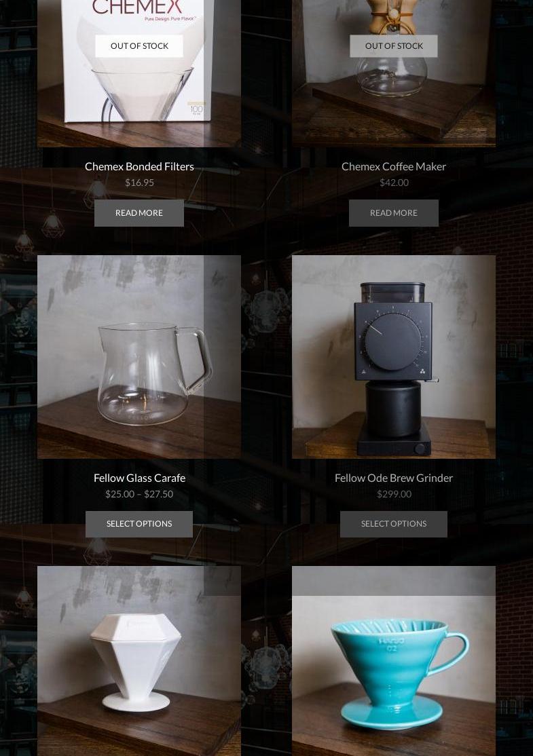
Task: Click Read More under Chemex Coffee Maker
Action: click(394, 212)
